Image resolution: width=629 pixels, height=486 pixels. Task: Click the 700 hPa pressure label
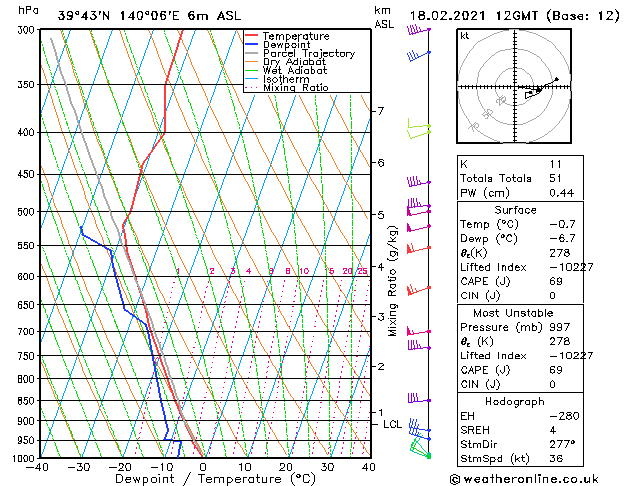pyautogui.click(x=28, y=332)
